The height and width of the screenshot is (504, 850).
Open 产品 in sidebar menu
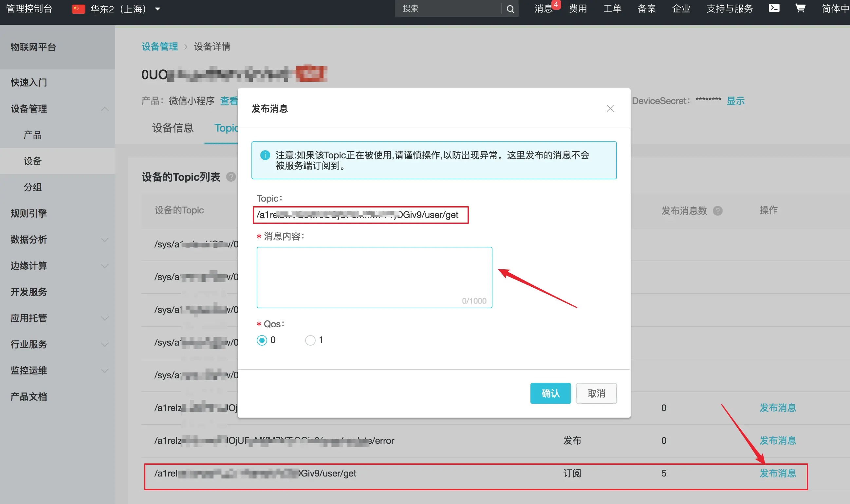(33, 135)
